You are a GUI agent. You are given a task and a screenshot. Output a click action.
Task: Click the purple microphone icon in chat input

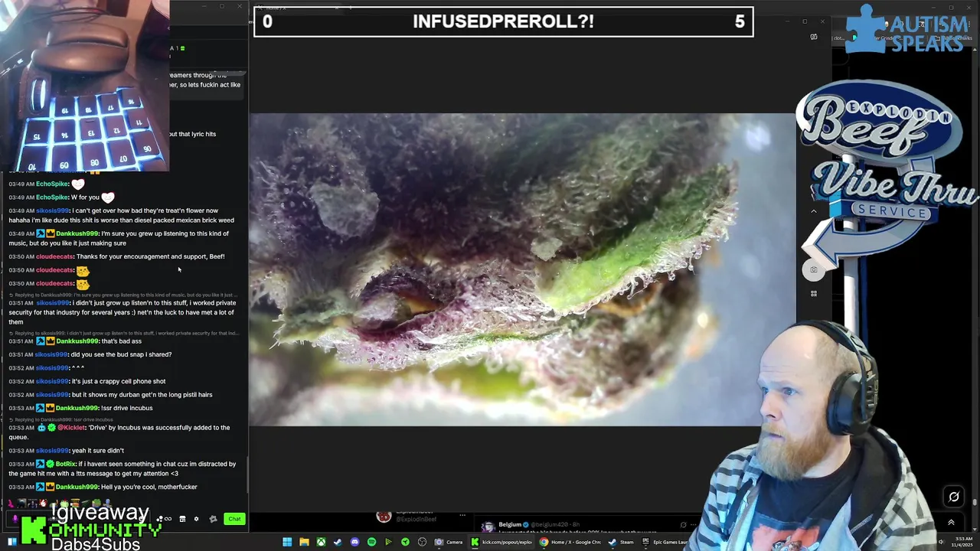click(x=15, y=519)
